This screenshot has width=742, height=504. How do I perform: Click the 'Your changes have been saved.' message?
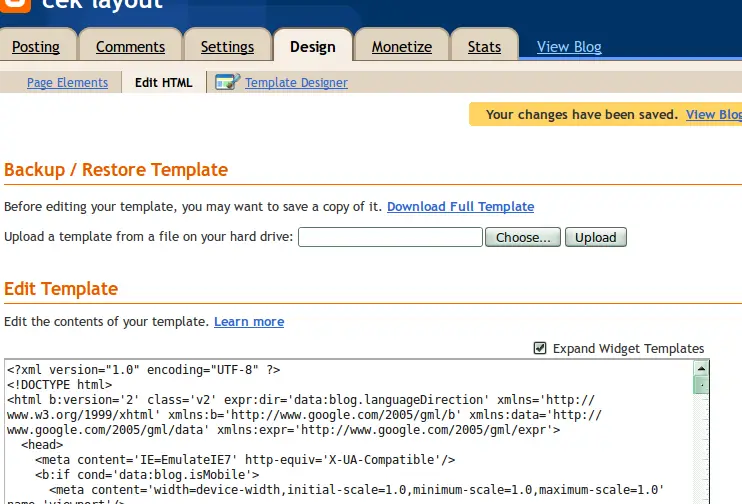[x=582, y=115]
